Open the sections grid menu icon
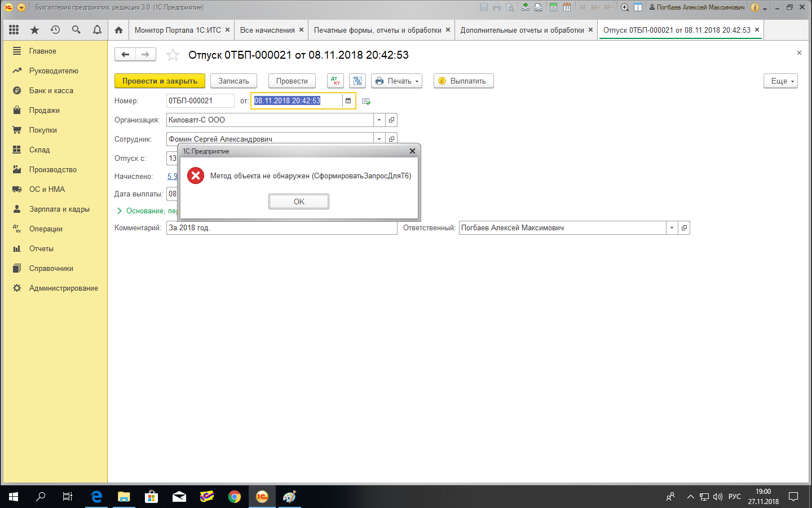 click(14, 30)
